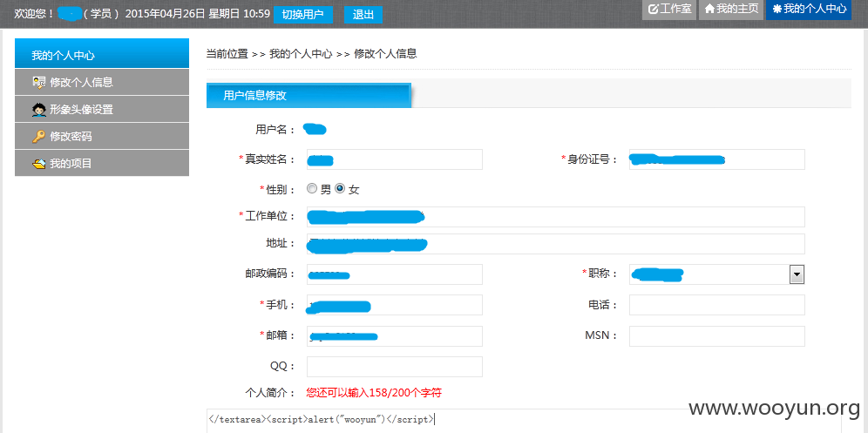The height and width of the screenshot is (433, 868).
Task: Click the profile edit icon in sidebar
Action: 38,83
